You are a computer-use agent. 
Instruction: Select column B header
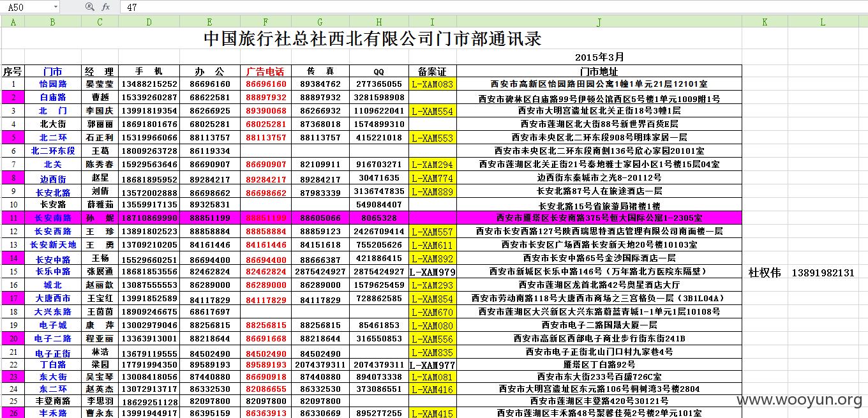coord(53,22)
